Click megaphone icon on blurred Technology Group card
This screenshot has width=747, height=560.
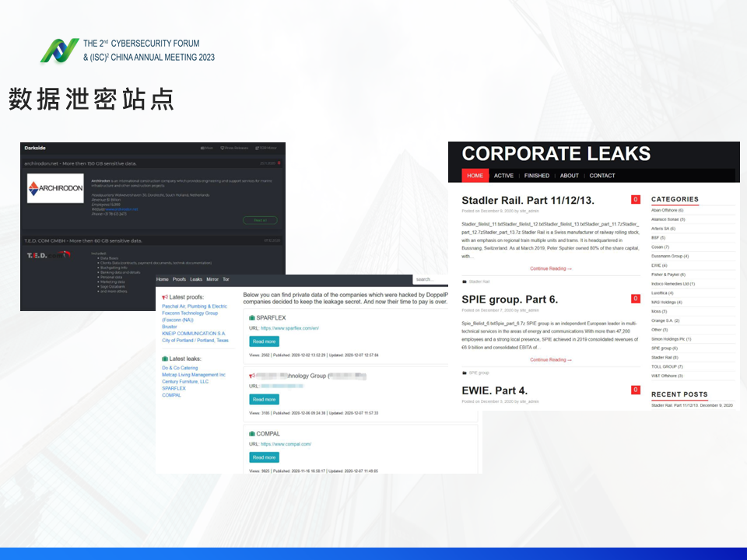(x=252, y=376)
